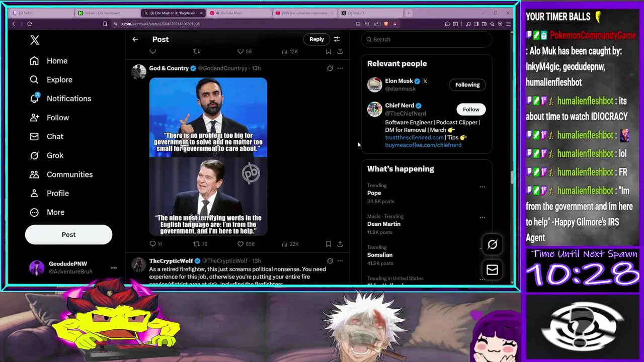Viewport: 644px width, 362px height.
Task: Click bookmark icon left of address bar
Action: pyautogui.click(x=105, y=24)
